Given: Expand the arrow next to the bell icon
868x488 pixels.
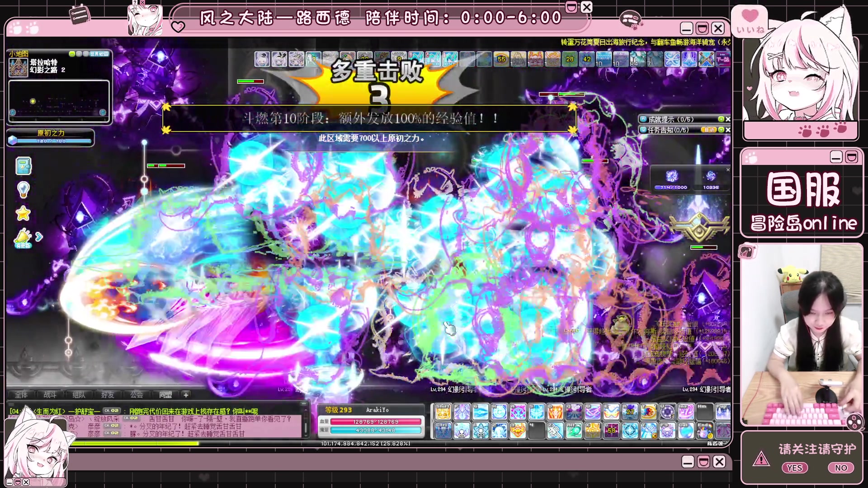Looking at the screenshot, I should pos(39,237).
